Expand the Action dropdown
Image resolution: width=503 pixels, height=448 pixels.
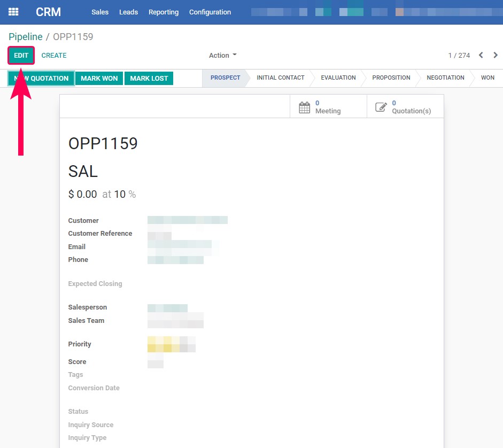tap(222, 55)
